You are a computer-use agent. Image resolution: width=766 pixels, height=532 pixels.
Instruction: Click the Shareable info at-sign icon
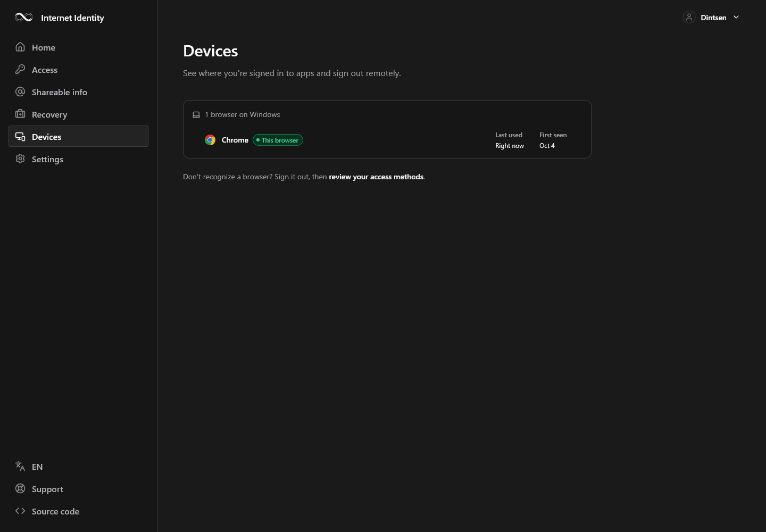coord(20,92)
